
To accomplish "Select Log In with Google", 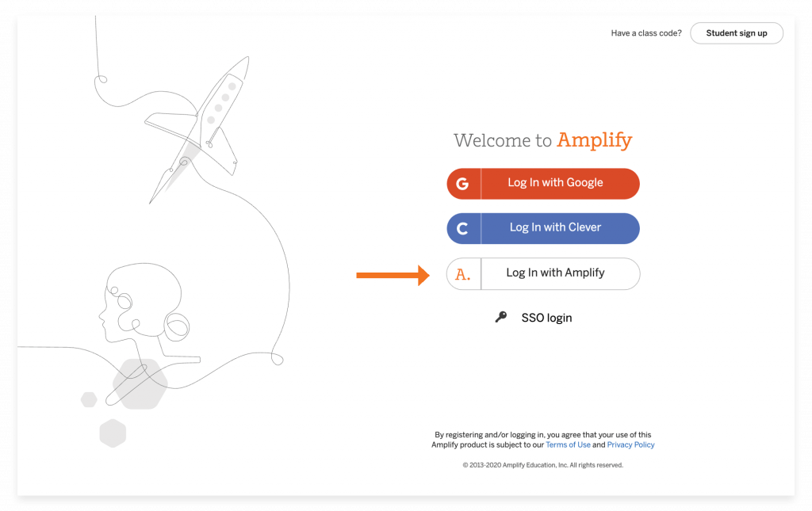I will point(543,184).
